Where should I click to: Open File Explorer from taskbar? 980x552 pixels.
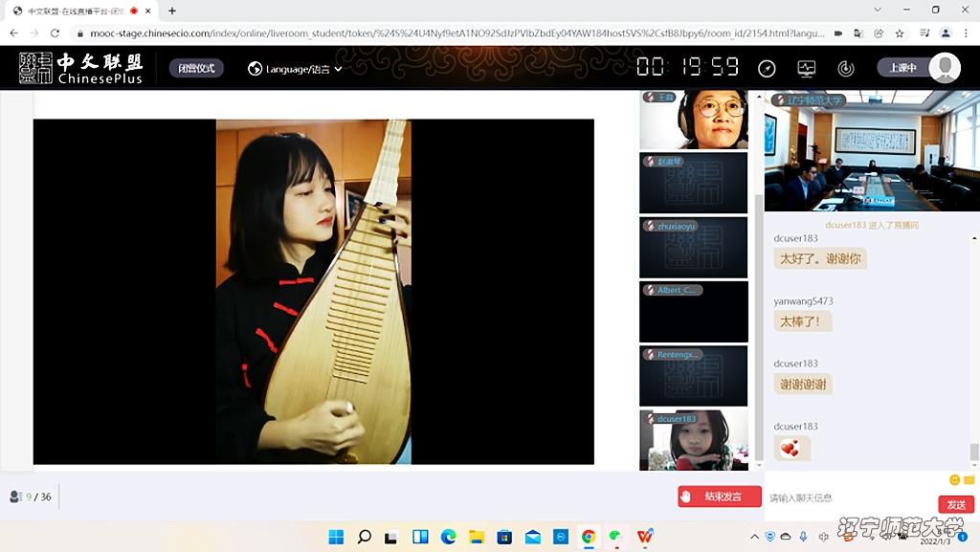click(477, 537)
